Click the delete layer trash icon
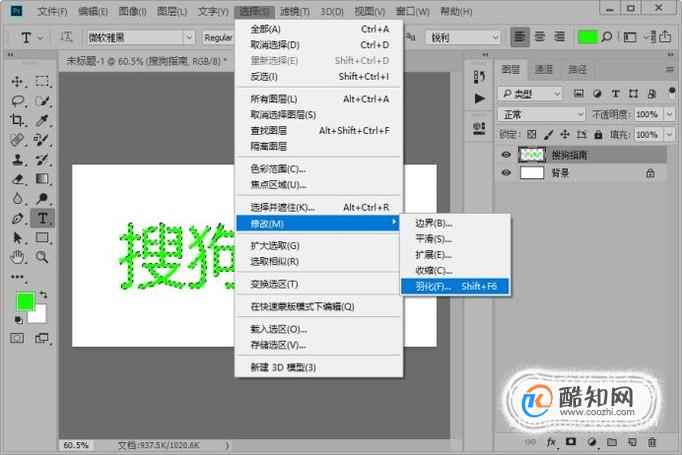The width and height of the screenshot is (682, 455). click(x=652, y=442)
